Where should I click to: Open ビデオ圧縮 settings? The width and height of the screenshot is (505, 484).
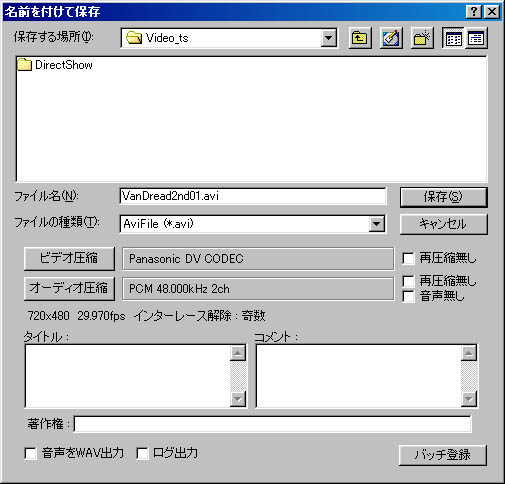(x=69, y=258)
